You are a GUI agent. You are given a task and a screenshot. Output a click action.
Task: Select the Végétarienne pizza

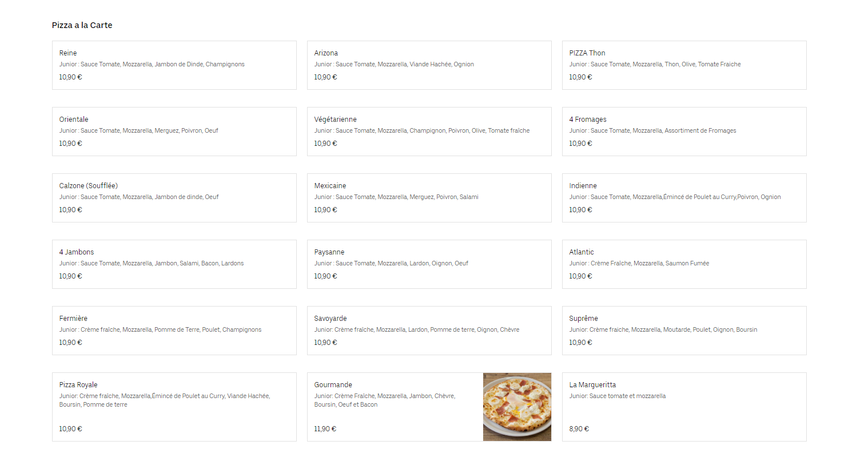click(x=429, y=132)
